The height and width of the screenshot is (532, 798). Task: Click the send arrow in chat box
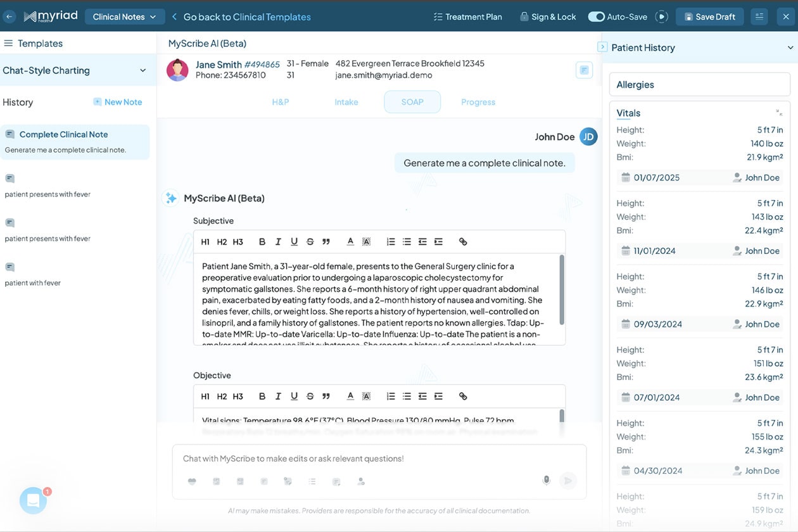568,481
